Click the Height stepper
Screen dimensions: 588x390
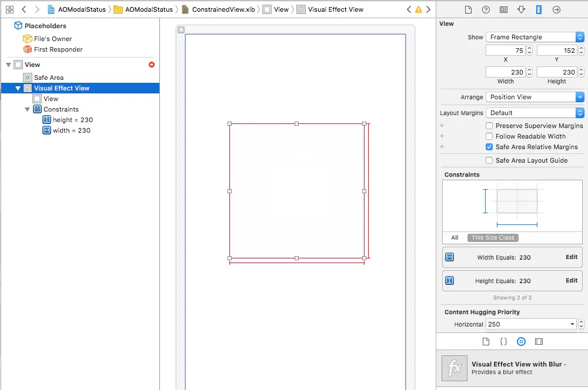click(581, 72)
